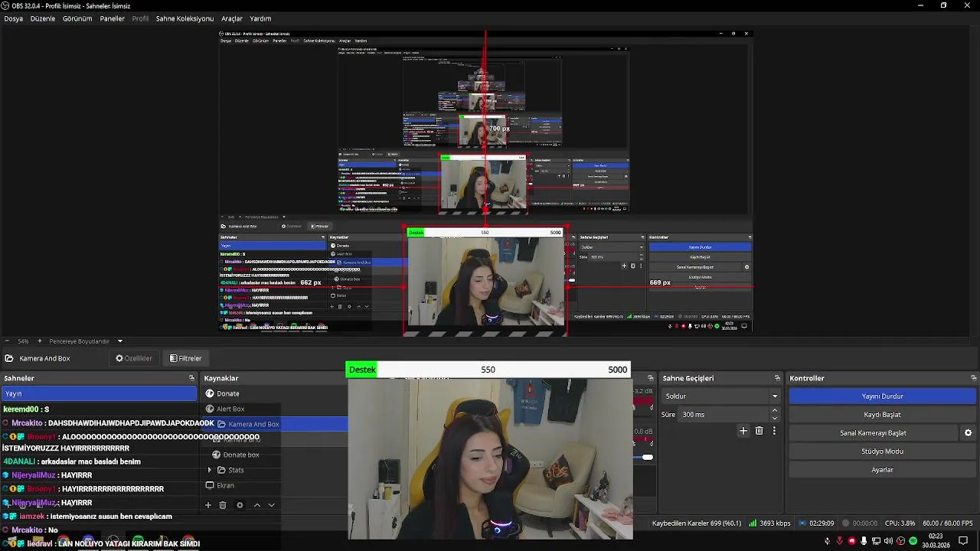Open the Sahne Koleksiyonu menu
This screenshot has height=551, width=980.
click(185, 18)
